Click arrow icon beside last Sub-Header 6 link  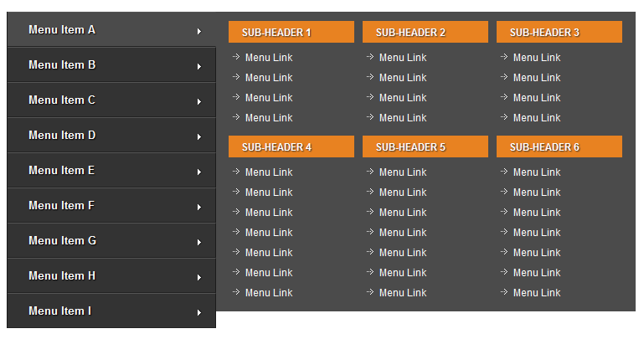click(x=504, y=292)
